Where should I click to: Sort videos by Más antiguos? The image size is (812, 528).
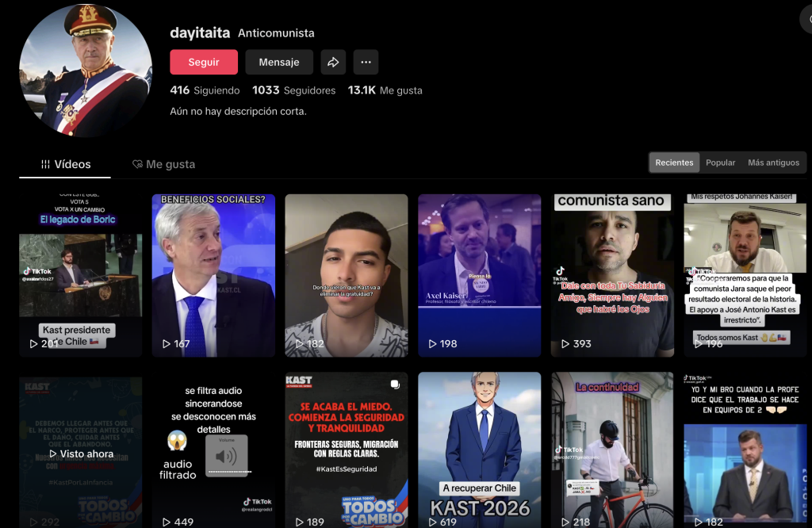773,163
